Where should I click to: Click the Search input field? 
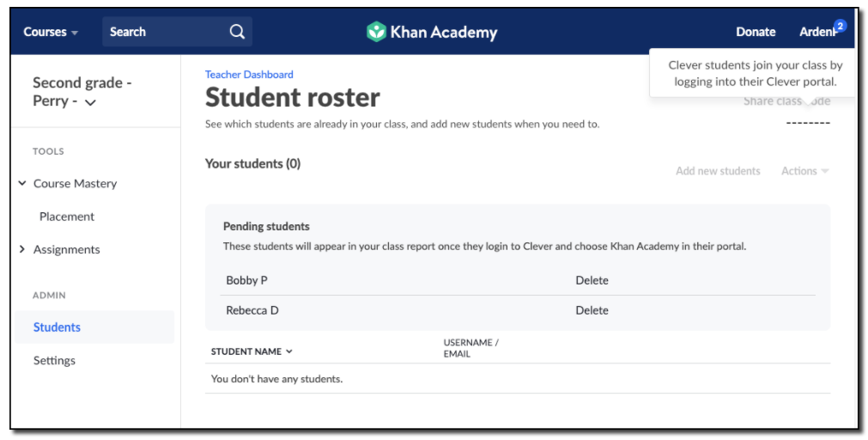[x=163, y=32]
